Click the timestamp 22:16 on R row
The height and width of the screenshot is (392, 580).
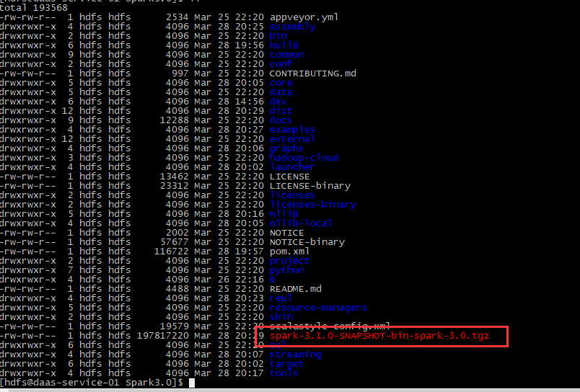250,280
